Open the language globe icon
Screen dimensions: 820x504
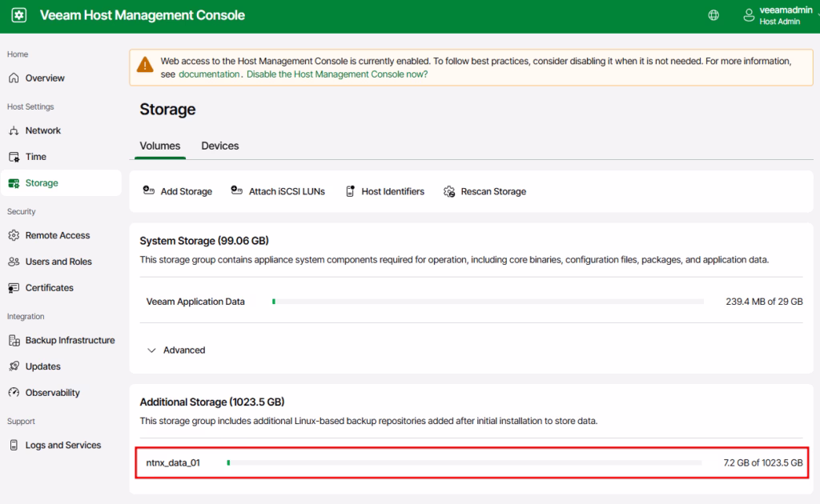(713, 15)
